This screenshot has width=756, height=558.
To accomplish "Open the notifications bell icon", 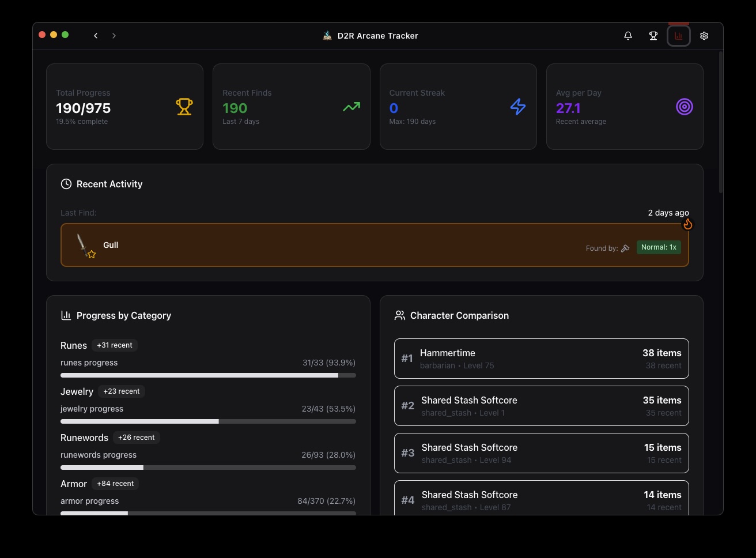I will [x=628, y=35].
